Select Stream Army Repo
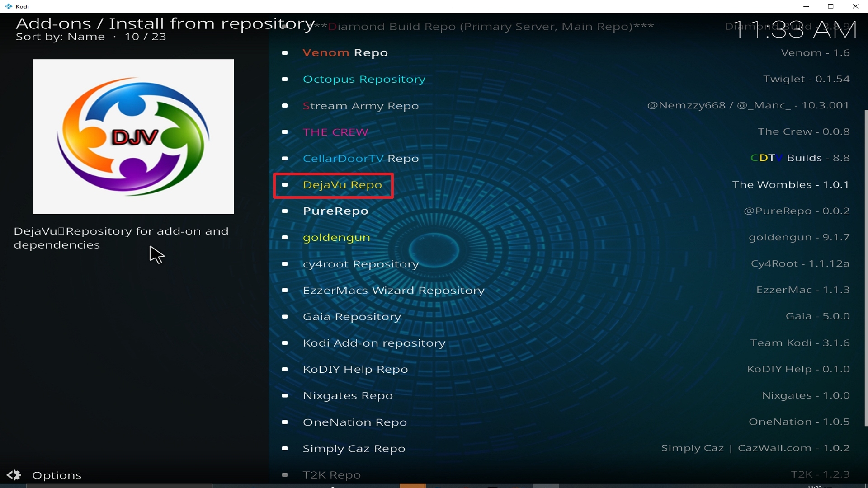Screen dimensions: 868x488 pyautogui.click(x=361, y=106)
